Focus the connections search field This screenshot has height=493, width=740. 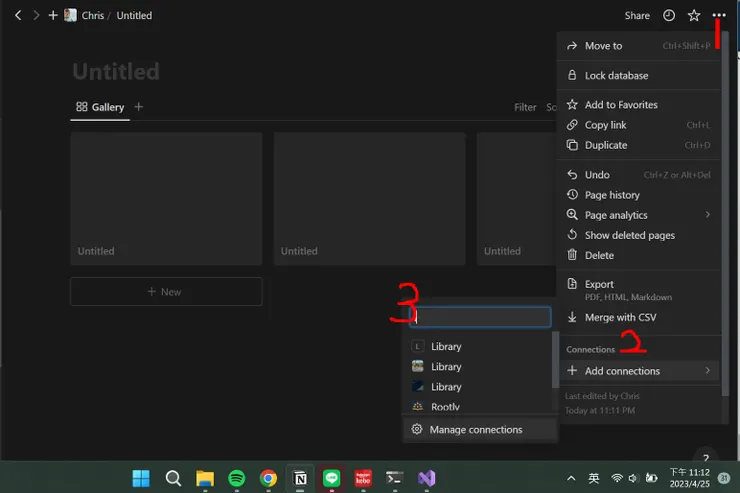click(481, 316)
